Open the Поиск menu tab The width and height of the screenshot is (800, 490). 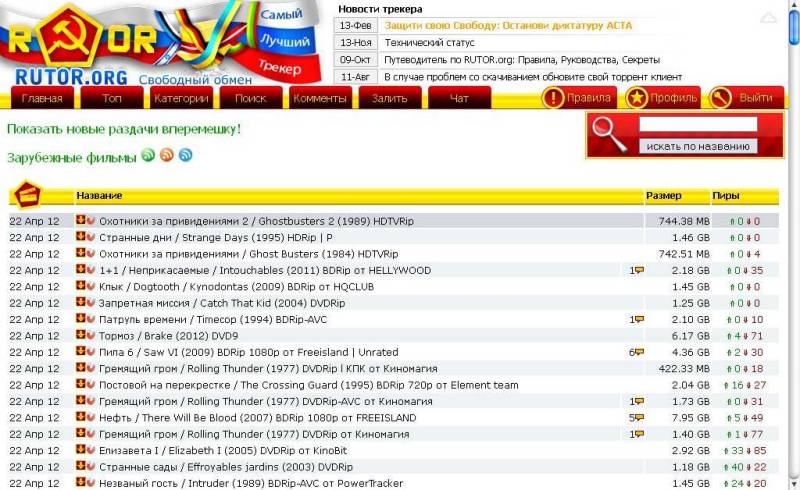(251, 98)
